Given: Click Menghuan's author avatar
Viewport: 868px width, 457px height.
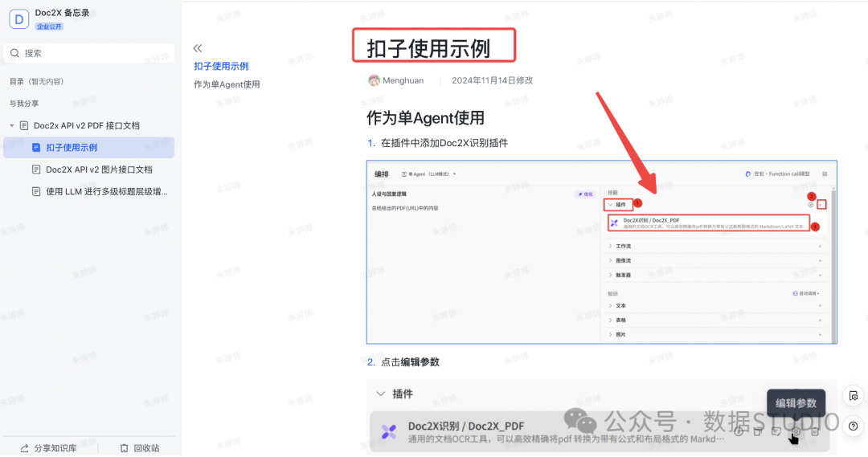Looking at the screenshot, I should (375, 81).
